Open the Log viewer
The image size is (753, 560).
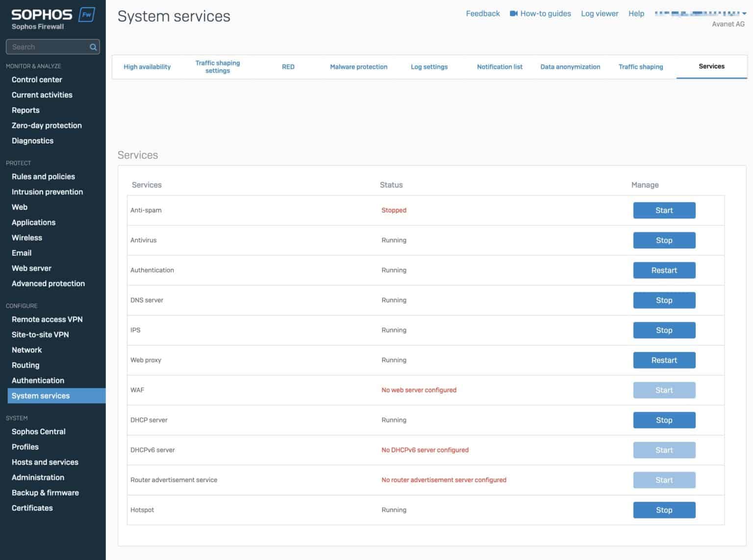[600, 13]
